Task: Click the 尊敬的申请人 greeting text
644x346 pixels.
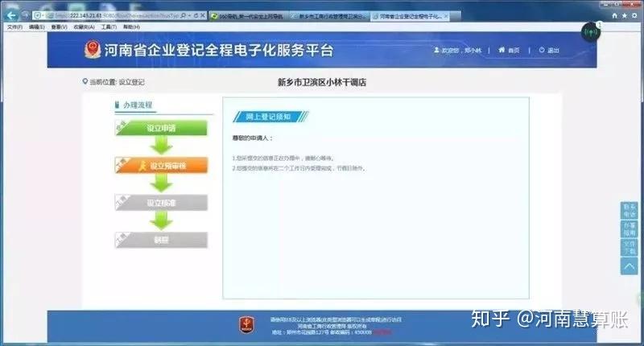Action: point(252,138)
